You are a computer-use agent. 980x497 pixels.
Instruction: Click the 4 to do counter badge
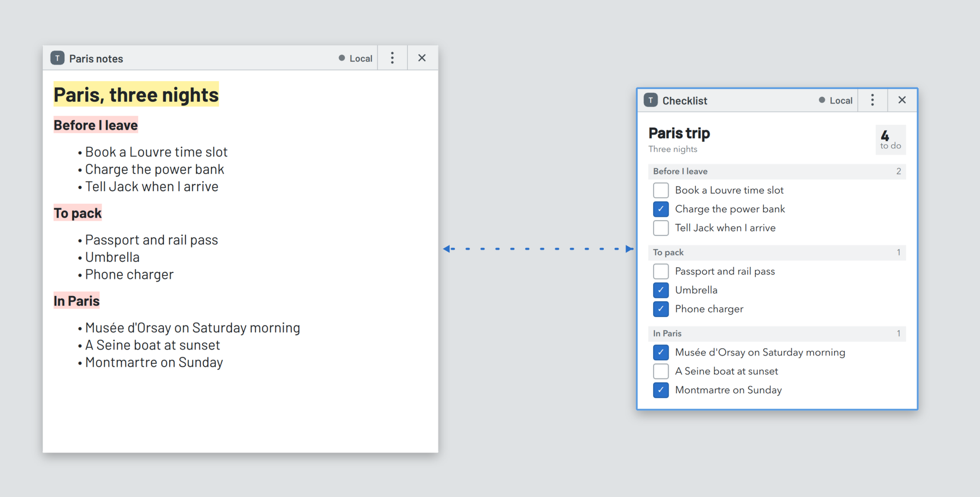(891, 140)
